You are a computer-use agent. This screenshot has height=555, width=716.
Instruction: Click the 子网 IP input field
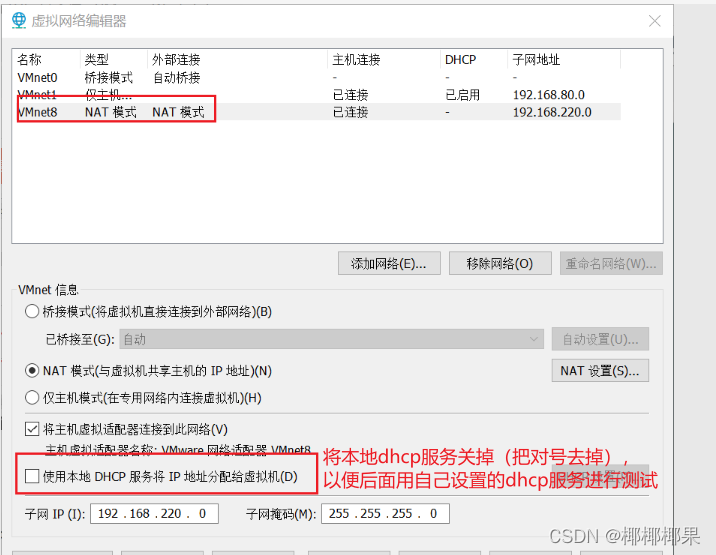(x=154, y=513)
